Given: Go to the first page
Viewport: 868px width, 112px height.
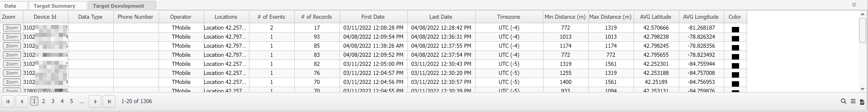Looking at the screenshot, I should (x=8, y=101).
